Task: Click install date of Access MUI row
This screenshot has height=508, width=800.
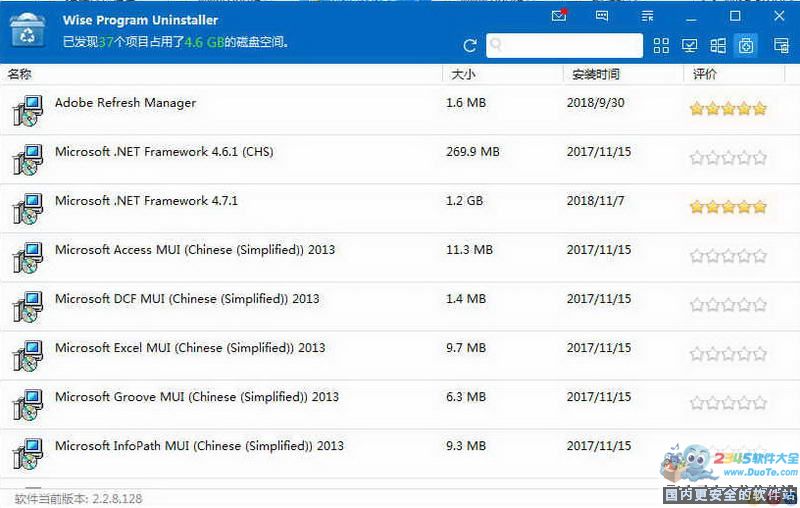Action: 599,249
